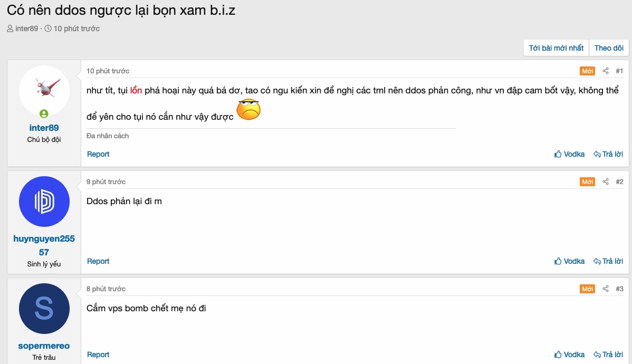Screen dimensions: 632x364
Task: Give Vodka to inter89's post
Action: click(x=569, y=154)
